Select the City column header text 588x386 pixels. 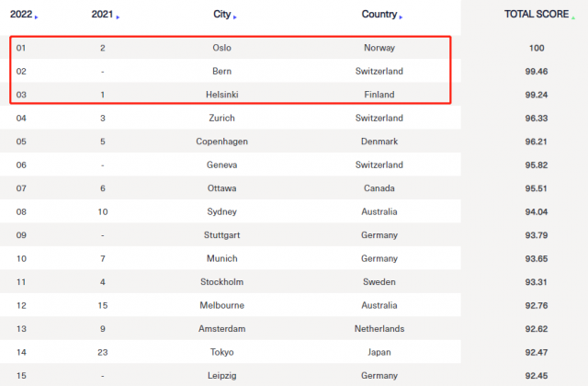pos(222,15)
